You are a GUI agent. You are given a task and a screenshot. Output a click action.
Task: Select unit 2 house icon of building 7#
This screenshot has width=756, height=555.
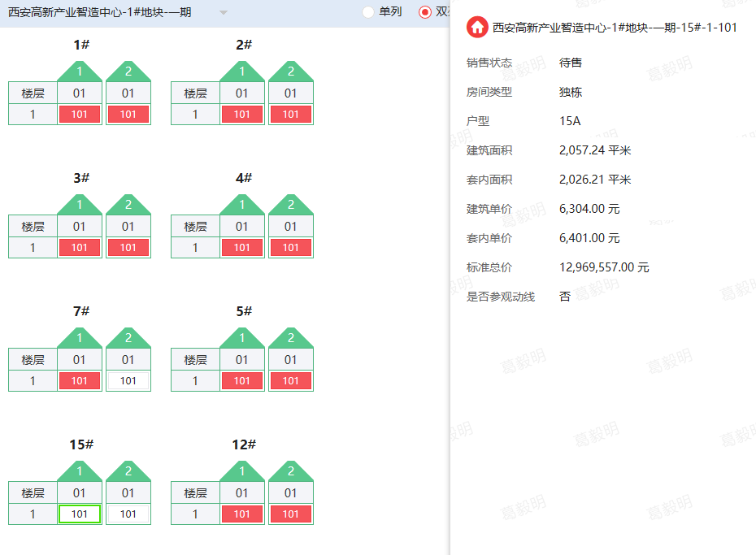tap(128, 338)
